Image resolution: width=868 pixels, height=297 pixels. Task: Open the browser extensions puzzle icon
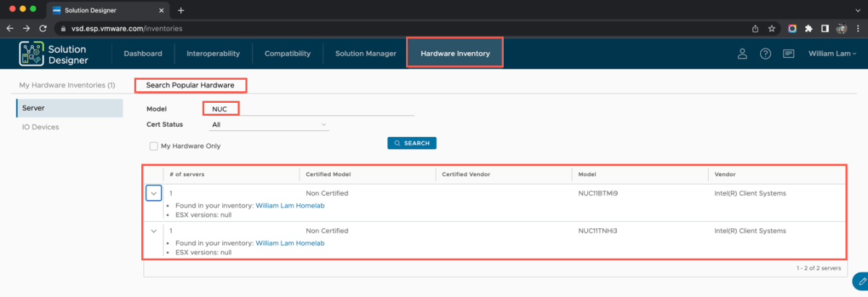coord(809,28)
